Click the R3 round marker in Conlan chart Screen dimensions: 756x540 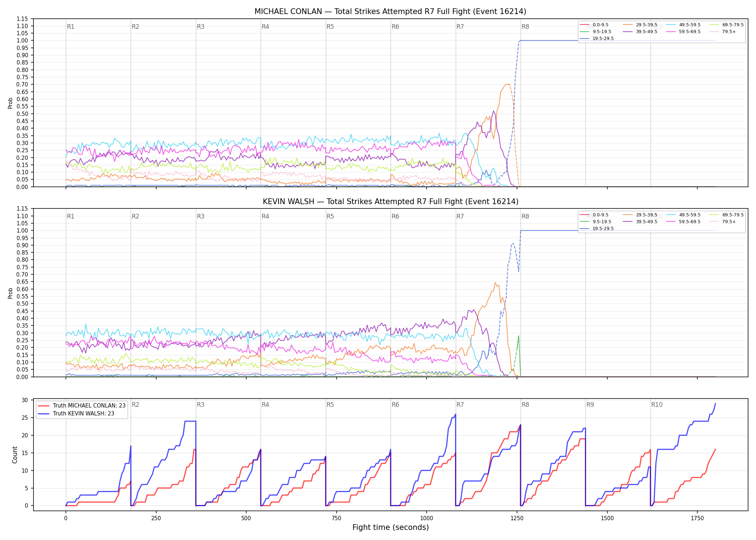click(201, 27)
